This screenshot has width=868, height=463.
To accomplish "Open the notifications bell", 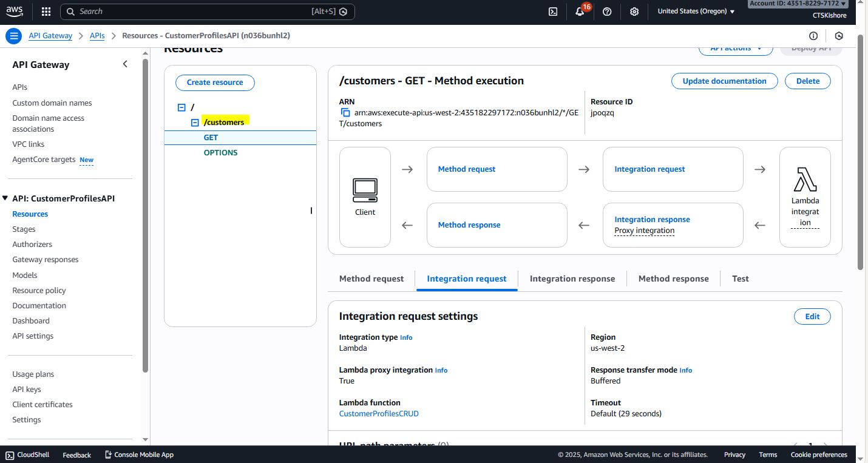I will [580, 12].
